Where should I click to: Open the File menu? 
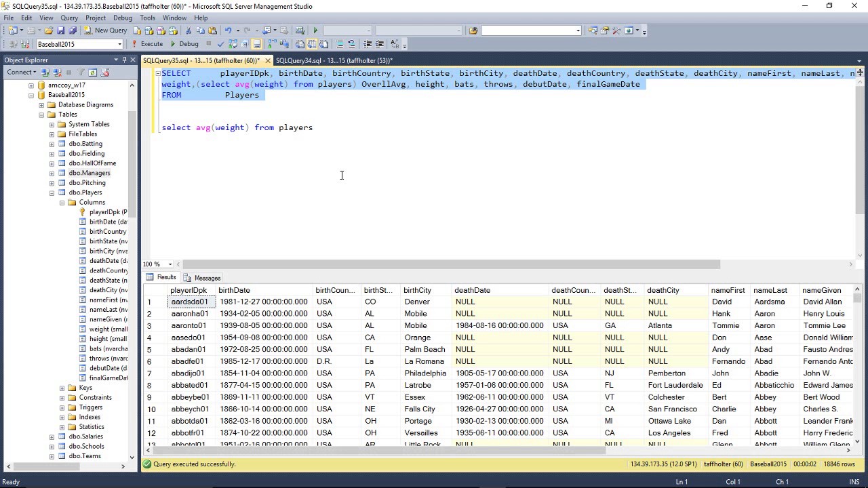(x=8, y=18)
